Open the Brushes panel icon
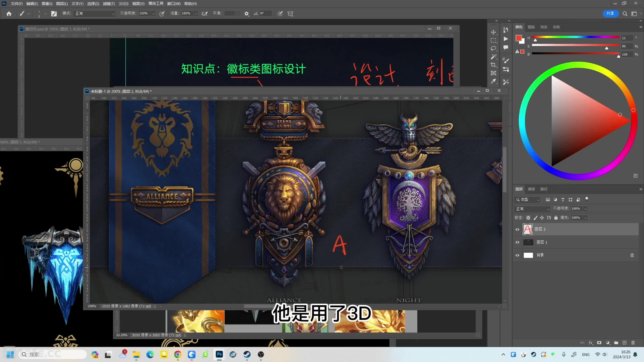This screenshot has width=644, height=362. pyautogui.click(x=506, y=69)
